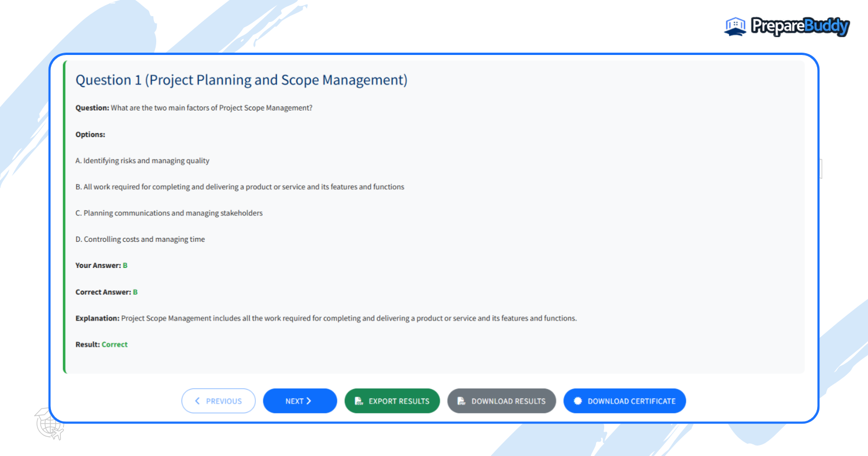Click the PrepareBuddy wordmark in the header
Image resolution: width=868 pixels, height=456 pixels.
coord(800,26)
